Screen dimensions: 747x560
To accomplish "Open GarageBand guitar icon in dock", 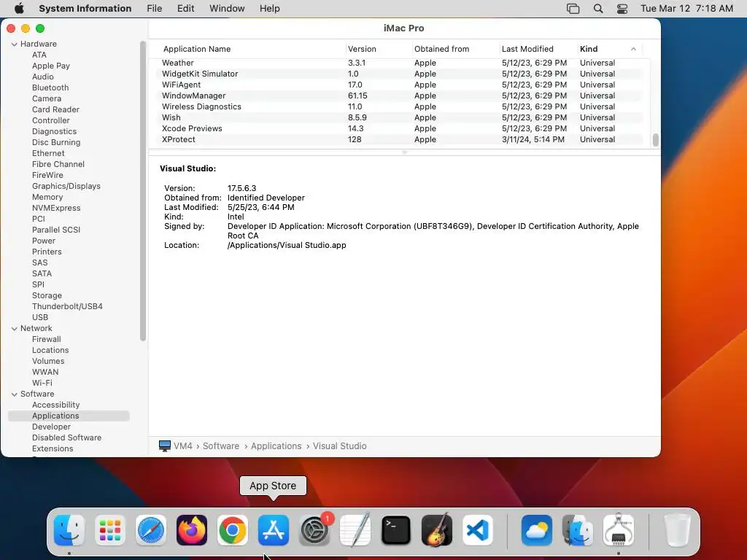I will click(437, 530).
